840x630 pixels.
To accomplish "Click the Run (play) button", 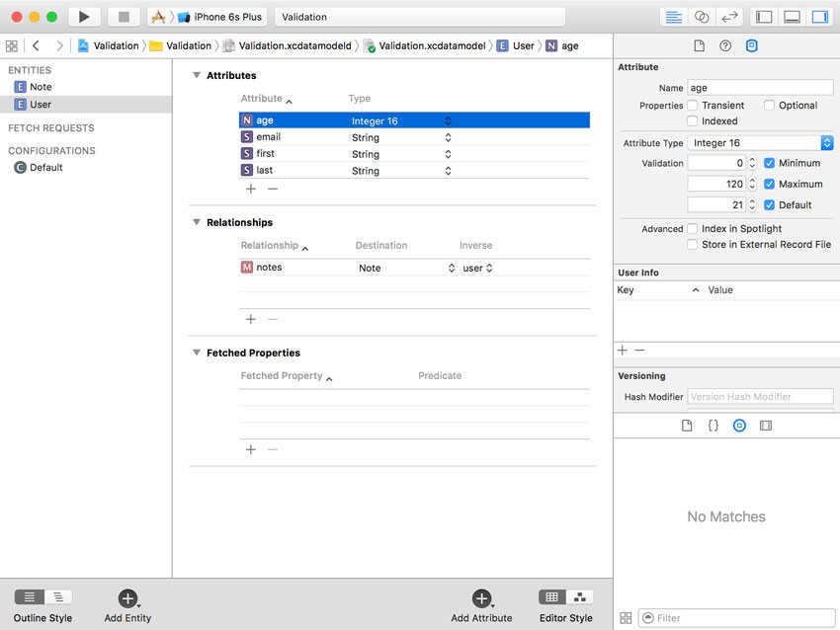I will click(84, 17).
